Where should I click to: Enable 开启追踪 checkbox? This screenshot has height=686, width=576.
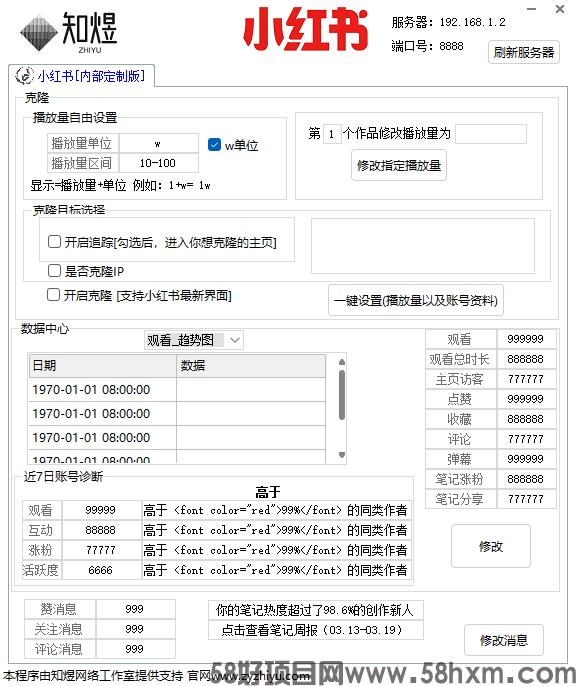54,242
